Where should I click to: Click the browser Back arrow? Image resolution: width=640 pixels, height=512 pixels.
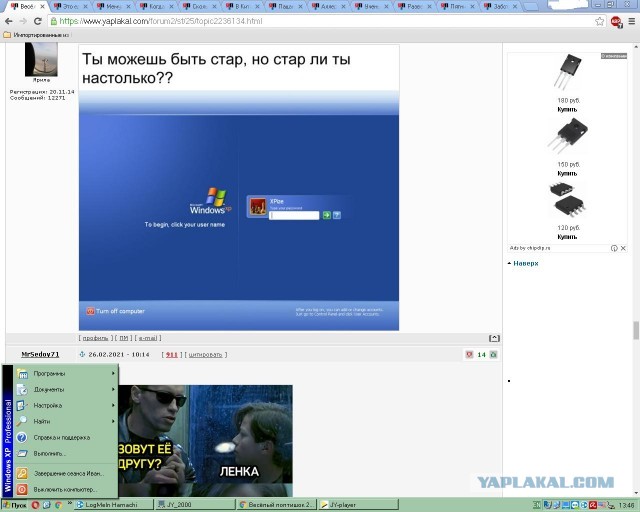click(9, 21)
